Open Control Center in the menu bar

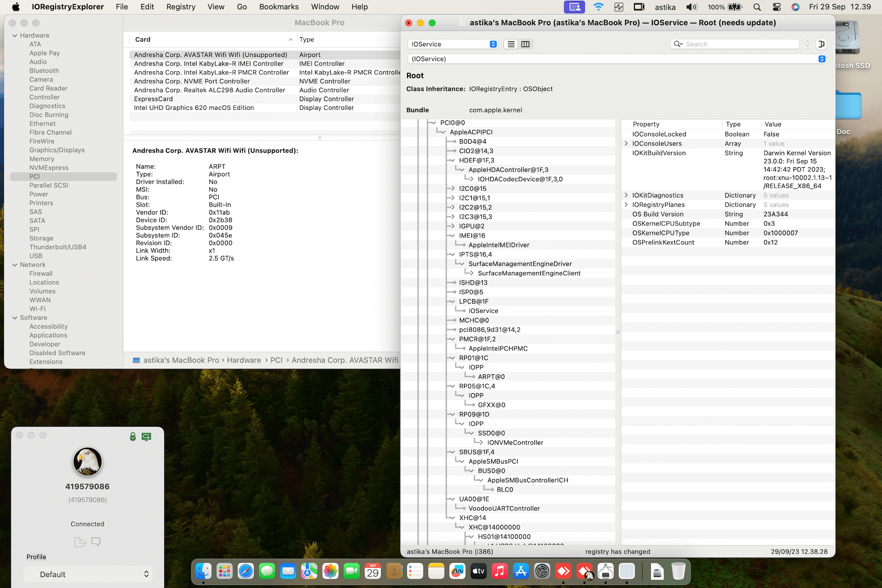(x=777, y=7)
